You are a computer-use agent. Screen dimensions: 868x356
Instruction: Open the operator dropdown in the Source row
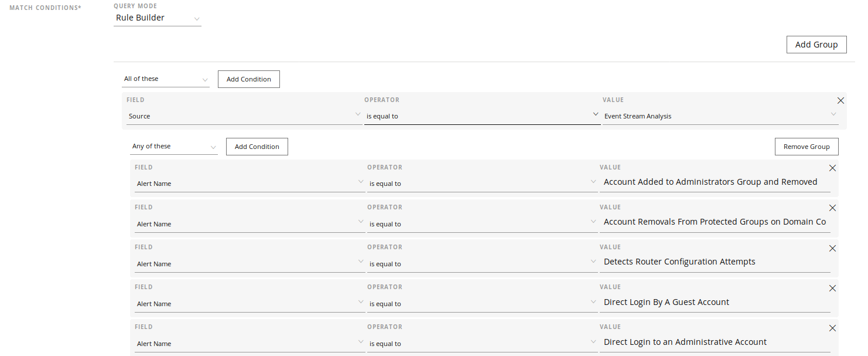[x=481, y=116]
